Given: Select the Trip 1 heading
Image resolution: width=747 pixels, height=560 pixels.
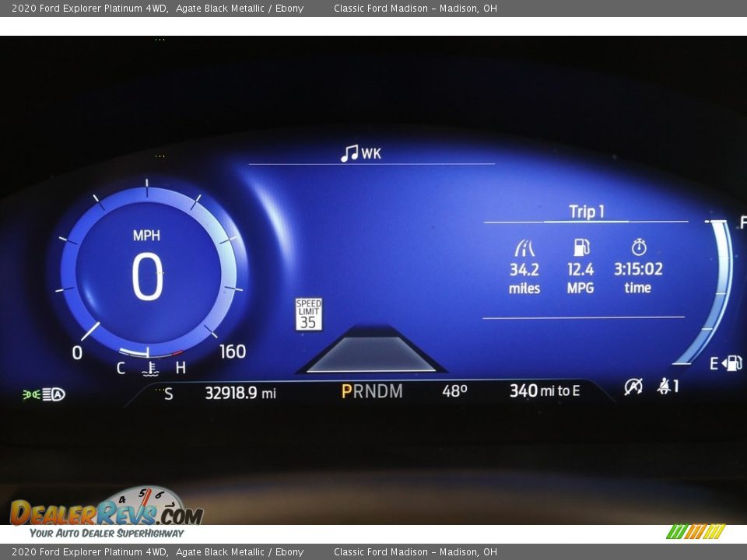Looking at the screenshot, I should pyautogui.click(x=587, y=212).
